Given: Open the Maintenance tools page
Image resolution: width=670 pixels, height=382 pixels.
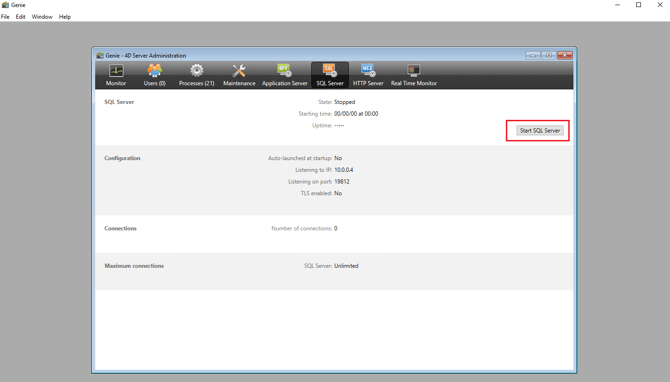Looking at the screenshot, I should [x=239, y=75].
